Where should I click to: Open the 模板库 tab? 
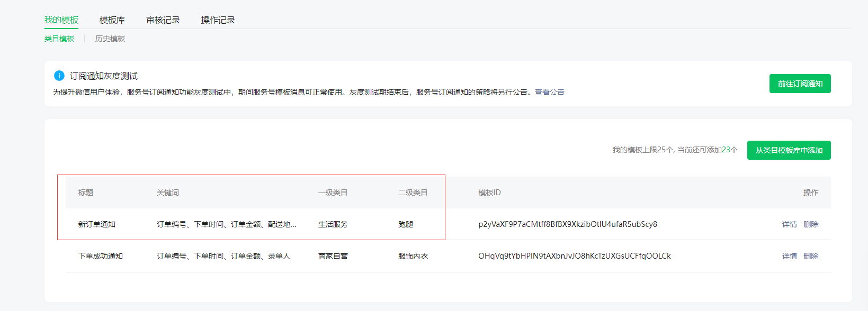point(112,20)
